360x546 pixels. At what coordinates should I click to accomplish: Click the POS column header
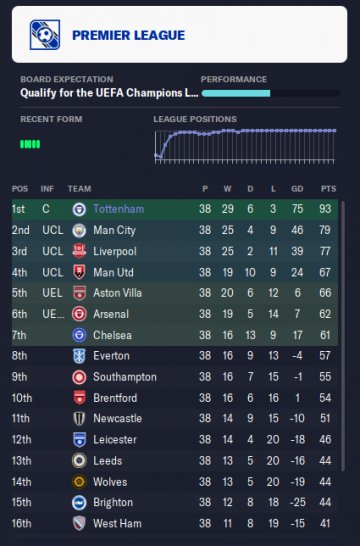click(20, 189)
